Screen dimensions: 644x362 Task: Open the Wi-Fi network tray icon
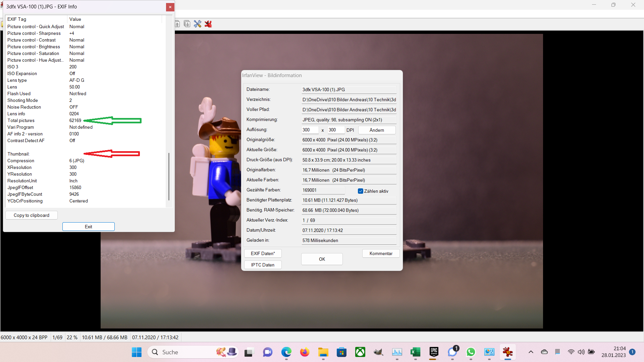click(571, 352)
